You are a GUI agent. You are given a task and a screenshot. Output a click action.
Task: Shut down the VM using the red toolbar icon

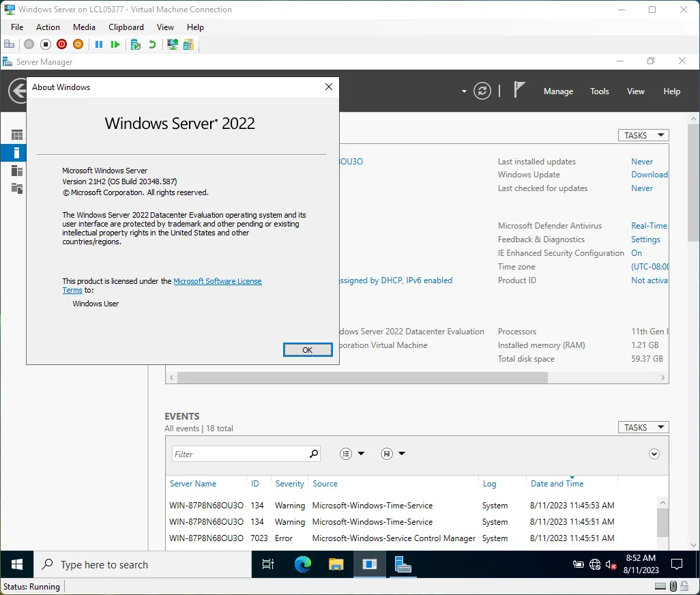[61, 44]
